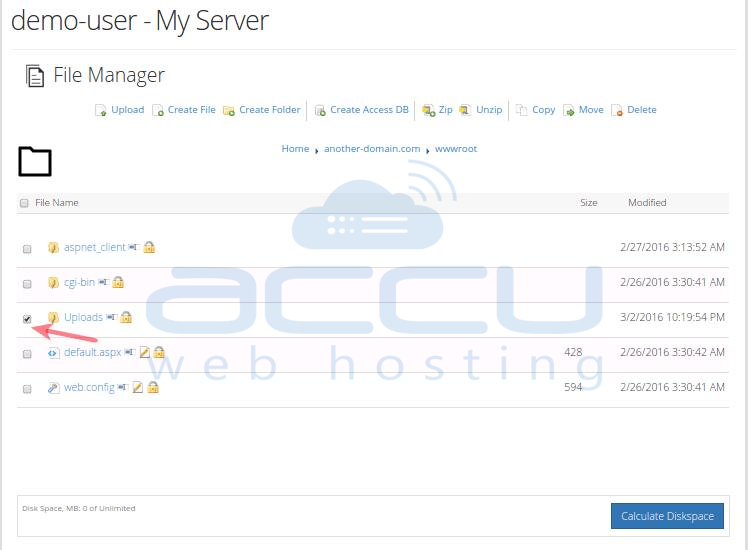
Task: Toggle select-all checkbox beside File Name
Action: pos(24,203)
